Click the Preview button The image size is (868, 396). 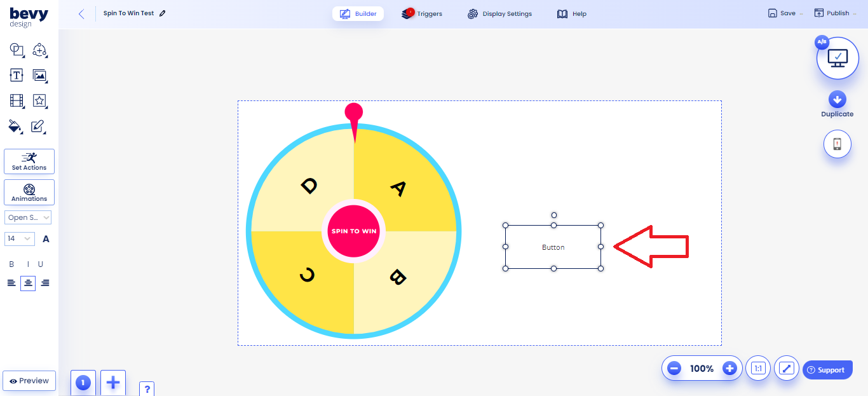coord(29,380)
